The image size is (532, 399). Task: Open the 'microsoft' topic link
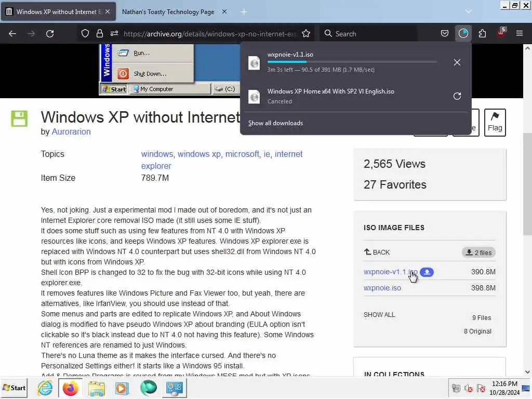tap(242, 154)
